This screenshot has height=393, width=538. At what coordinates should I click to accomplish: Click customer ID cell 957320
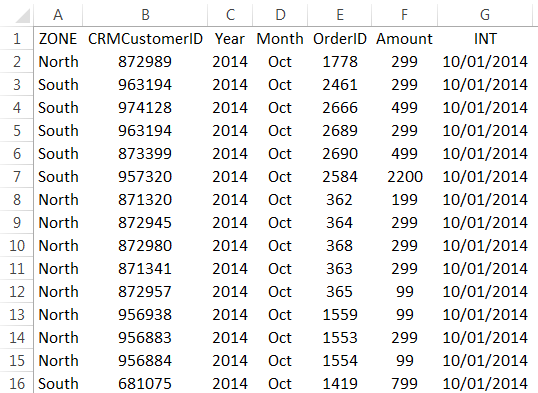tap(145, 177)
